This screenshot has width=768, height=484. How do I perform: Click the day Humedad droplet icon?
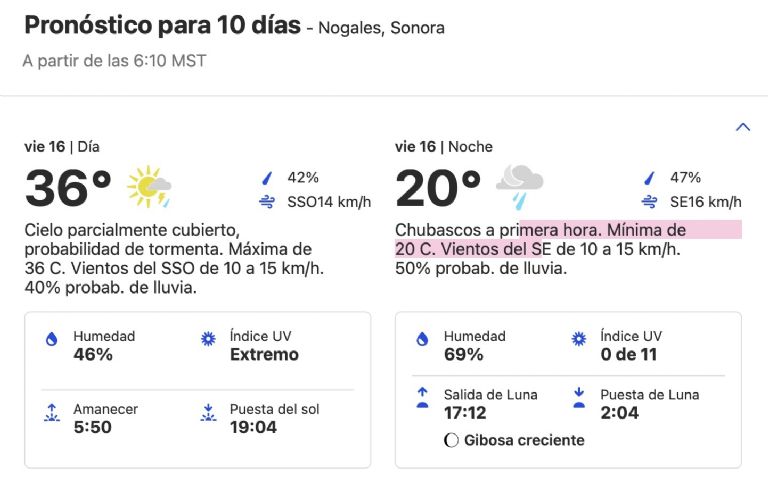(52, 340)
